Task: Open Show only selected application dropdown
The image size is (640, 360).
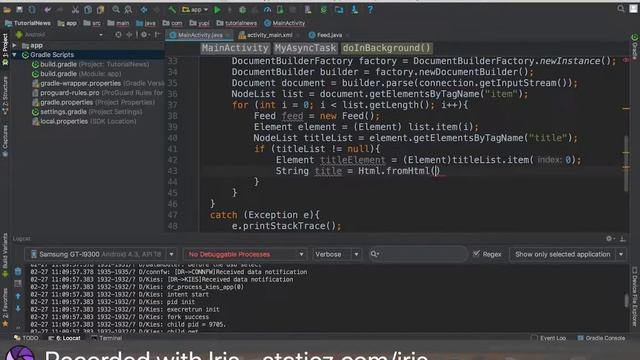Action: [x=568, y=254]
